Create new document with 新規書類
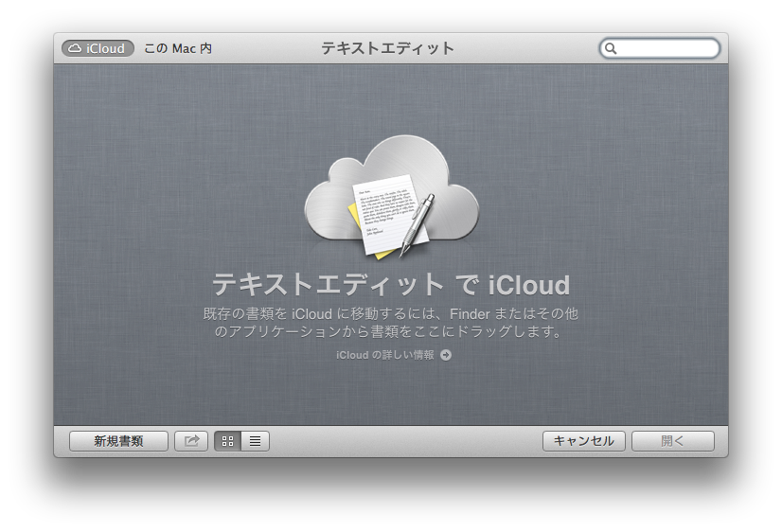Image resolution: width=782 pixels, height=532 pixels. [118, 441]
